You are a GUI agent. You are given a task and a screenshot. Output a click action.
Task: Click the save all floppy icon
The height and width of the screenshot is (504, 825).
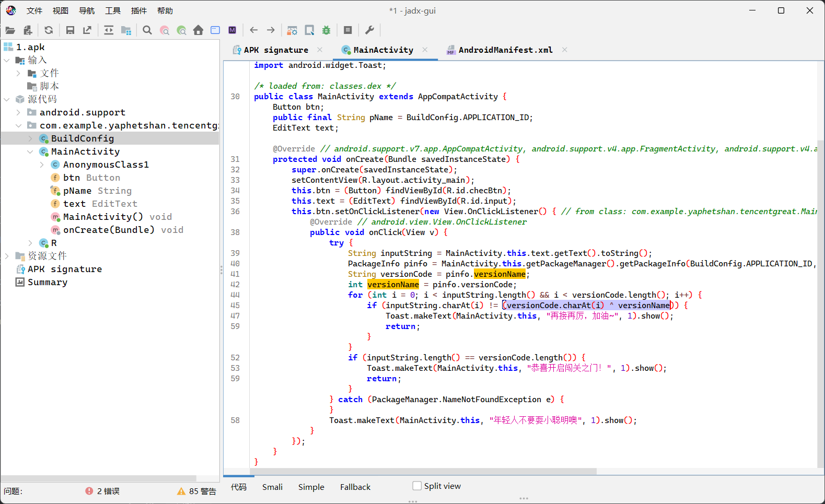(70, 30)
